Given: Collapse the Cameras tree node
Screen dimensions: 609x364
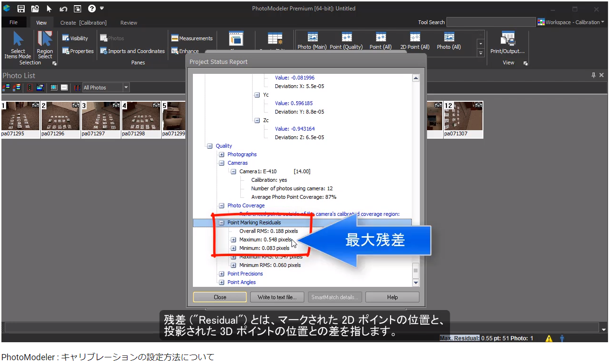Looking at the screenshot, I should [222, 163].
